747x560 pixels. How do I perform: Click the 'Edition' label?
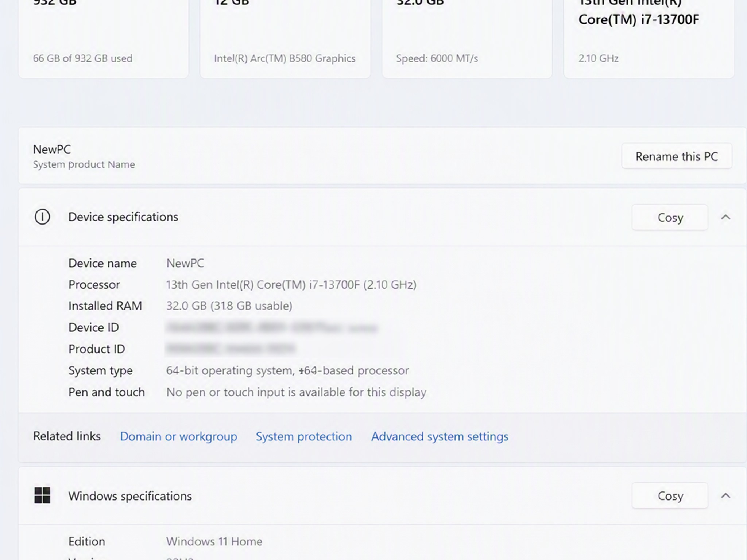click(x=87, y=541)
